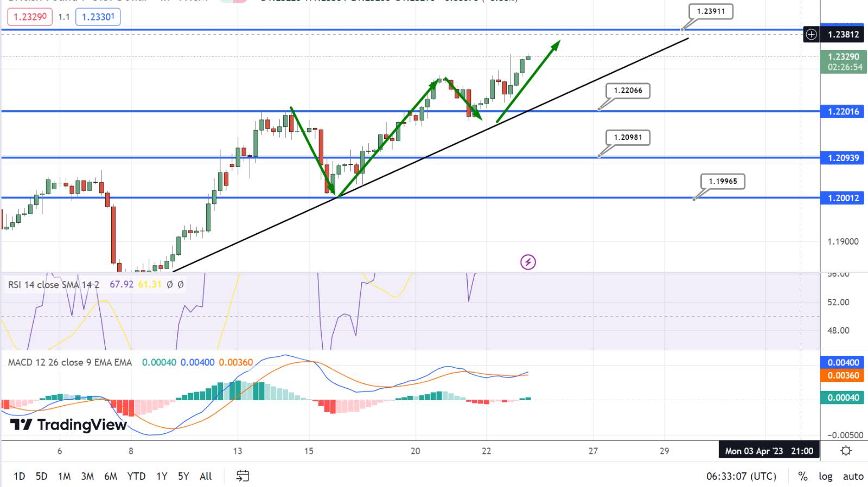
Task: Select the 1D time range
Action: click(x=19, y=476)
